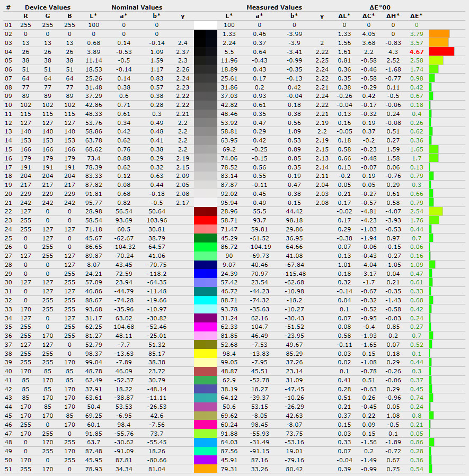Viewport: 469px width, 476px height.
Task: Click the magenta swatch in row 35
Action: tap(206, 327)
